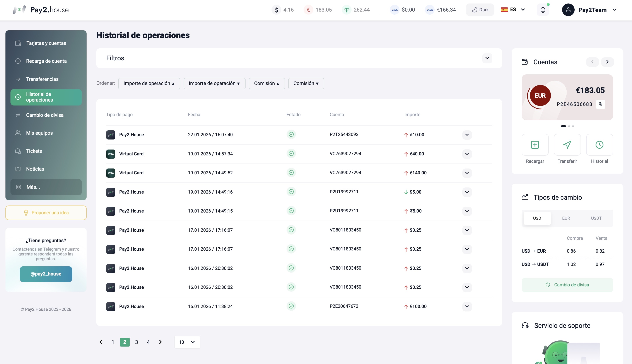Go to the next results page
Screen dimensions: 632x364
pos(160,342)
